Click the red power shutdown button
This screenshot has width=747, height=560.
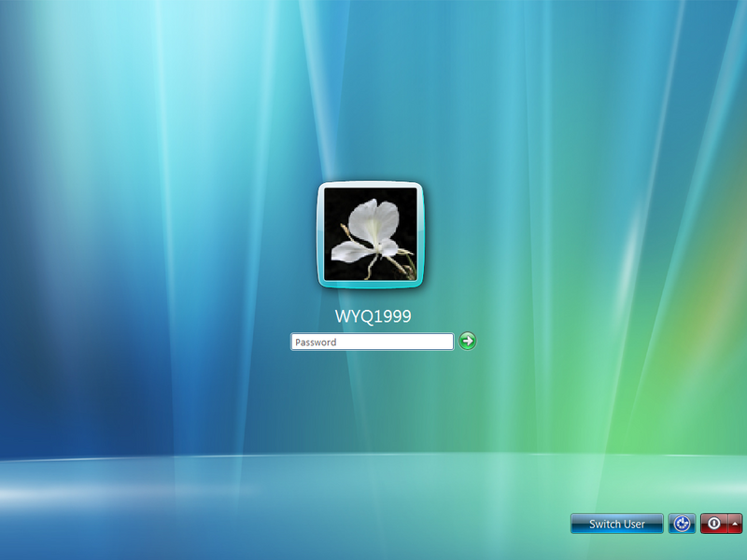click(x=713, y=524)
